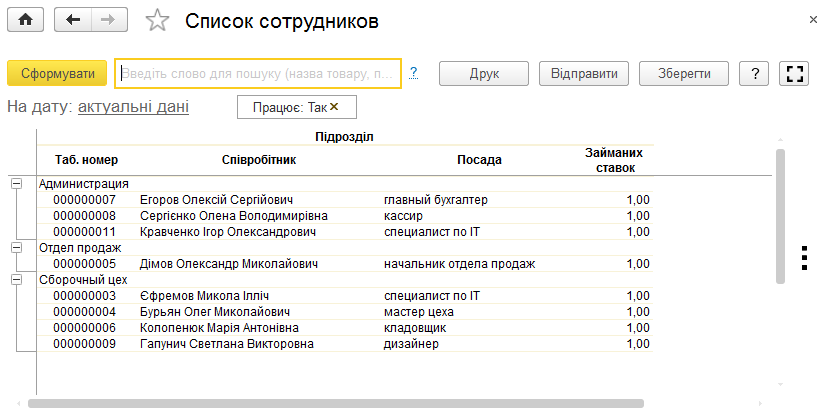Navigate back with the left arrow

point(73,20)
